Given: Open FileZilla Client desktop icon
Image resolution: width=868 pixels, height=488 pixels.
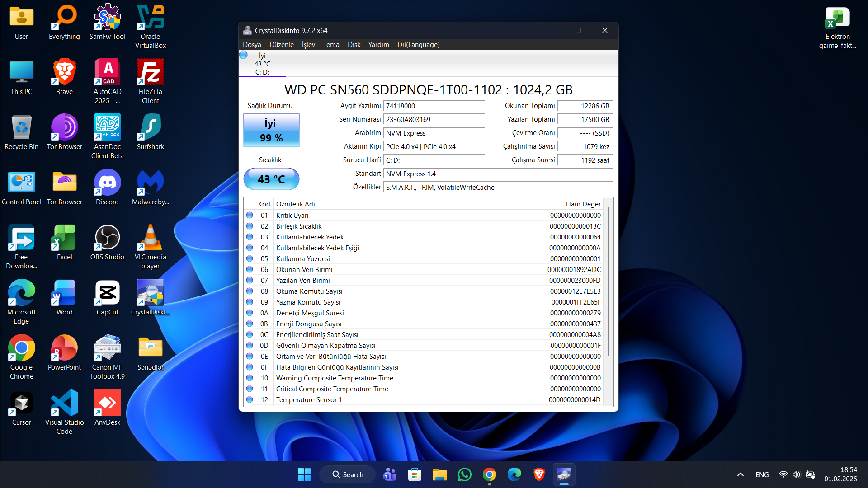Looking at the screenshot, I should [150, 82].
